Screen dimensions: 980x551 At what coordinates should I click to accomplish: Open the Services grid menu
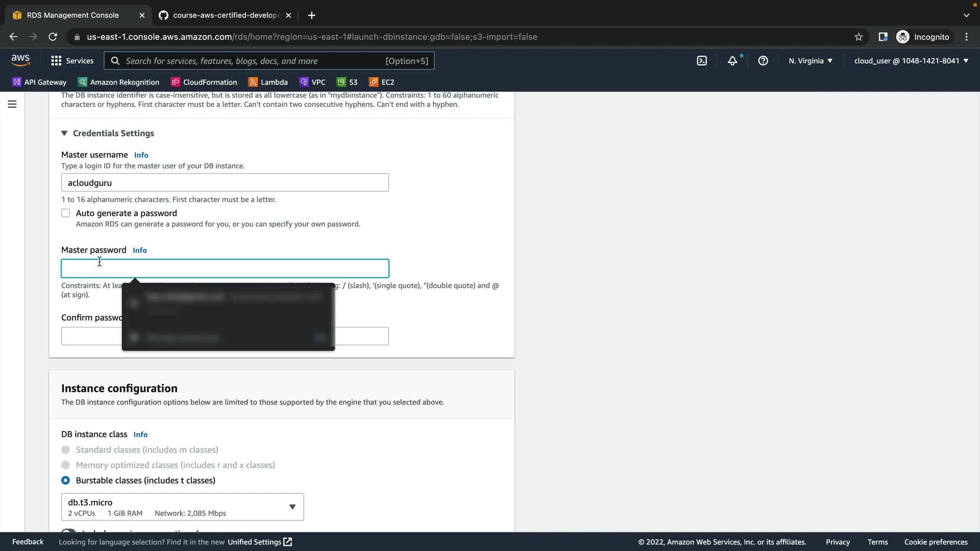tap(72, 61)
